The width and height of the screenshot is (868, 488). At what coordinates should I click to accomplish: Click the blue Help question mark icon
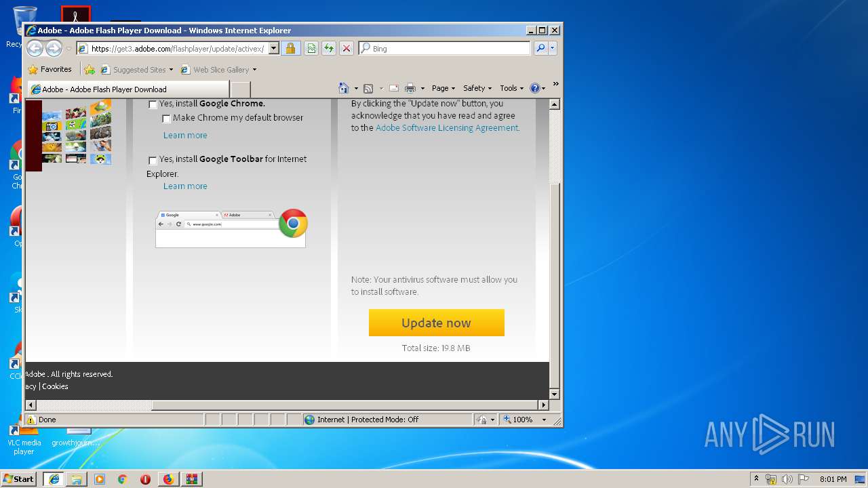534,88
